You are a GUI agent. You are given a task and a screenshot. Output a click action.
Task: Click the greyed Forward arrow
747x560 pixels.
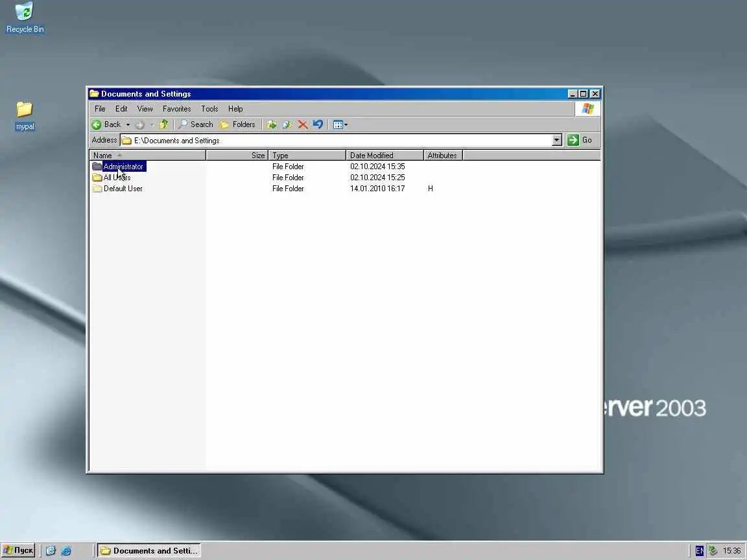(139, 124)
